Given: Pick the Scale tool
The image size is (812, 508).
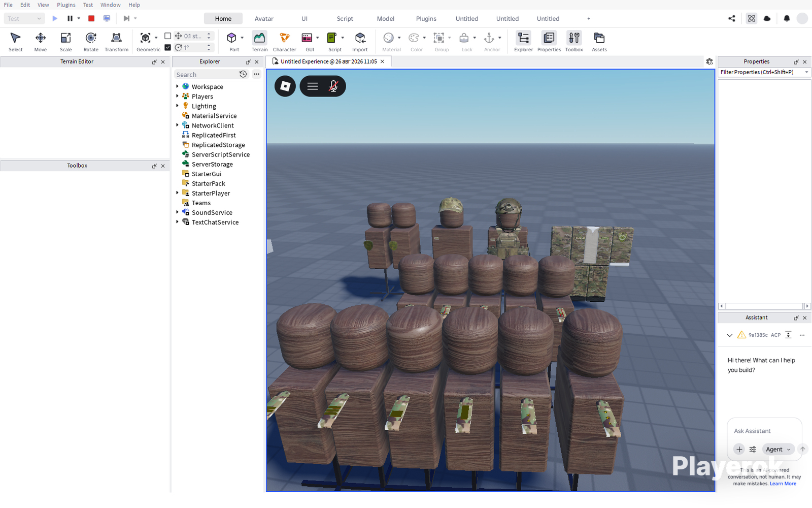Looking at the screenshot, I should [x=66, y=42].
